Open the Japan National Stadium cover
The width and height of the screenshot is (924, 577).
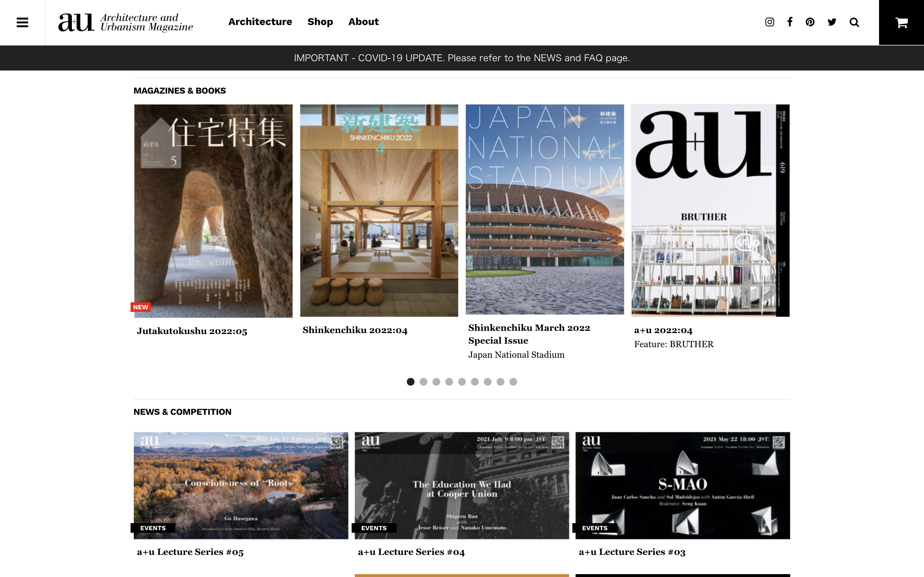tap(544, 209)
